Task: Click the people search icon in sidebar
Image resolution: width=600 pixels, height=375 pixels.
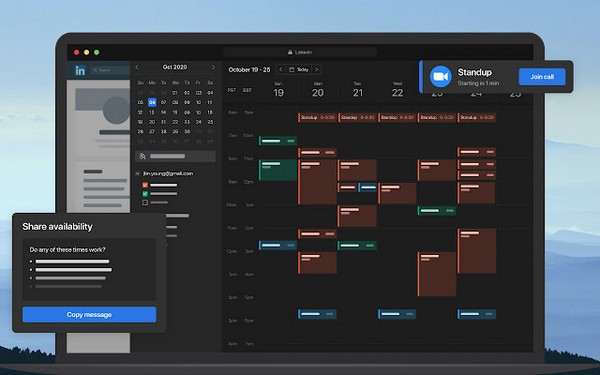Action: pos(143,156)
